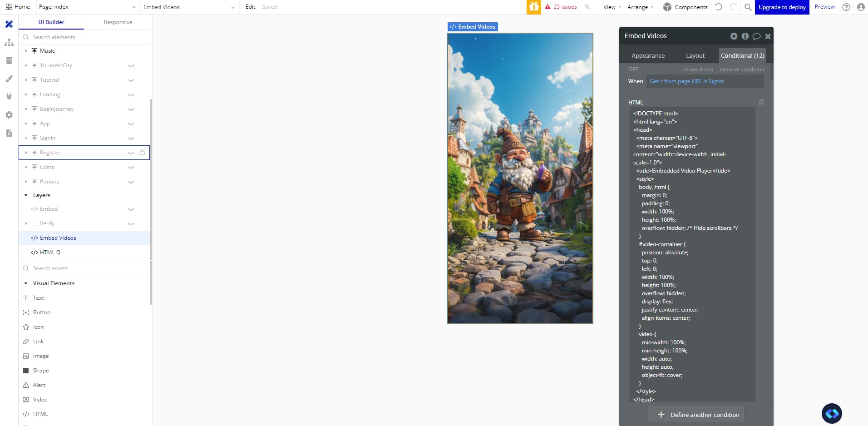Toggle visibility of the Tutorial element
Image resolution: width=868 pixels, height=426 pixels.
pos(131,80)
